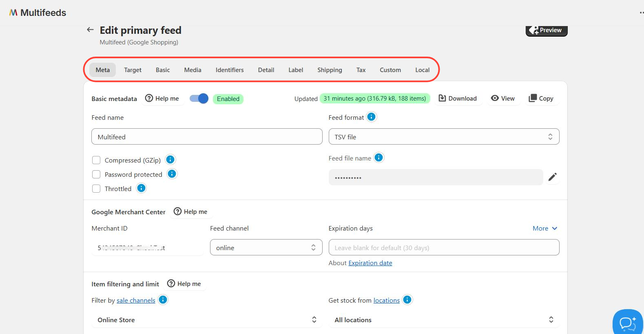The image size is (644, 334).
Task: Open the Label tab
Action: tap(296, 70)
